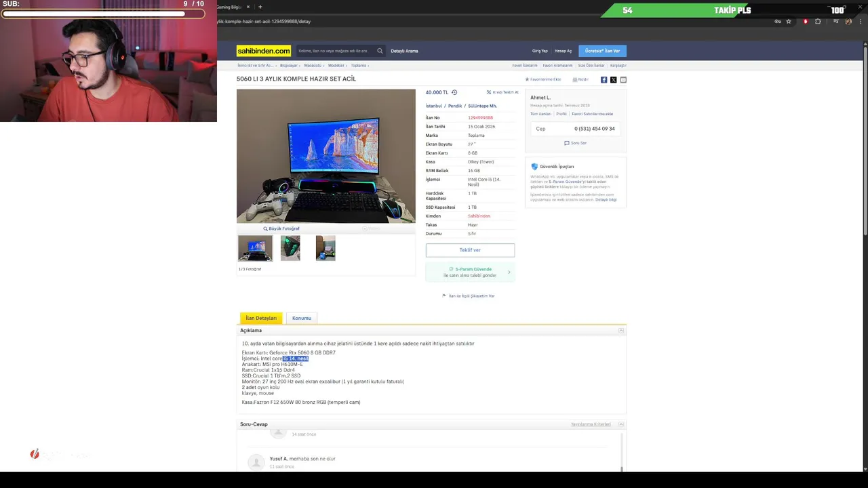Click the Teklif ver button

(470, 250)
